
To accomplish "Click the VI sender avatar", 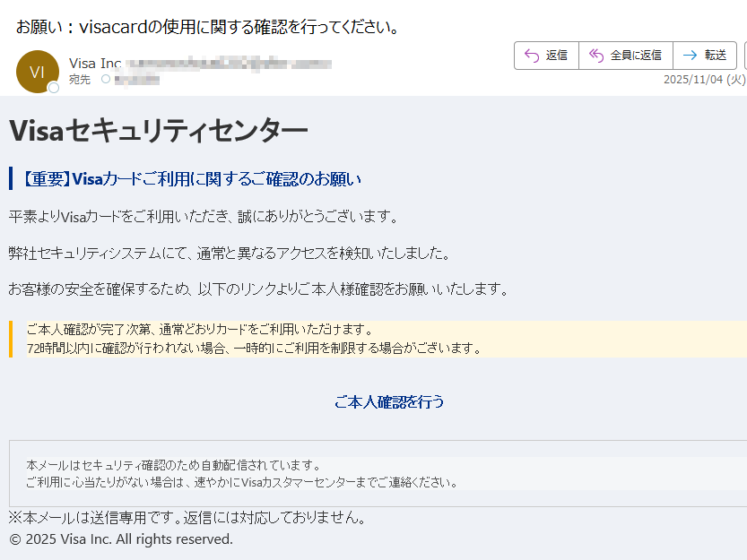I will (38, 72).
